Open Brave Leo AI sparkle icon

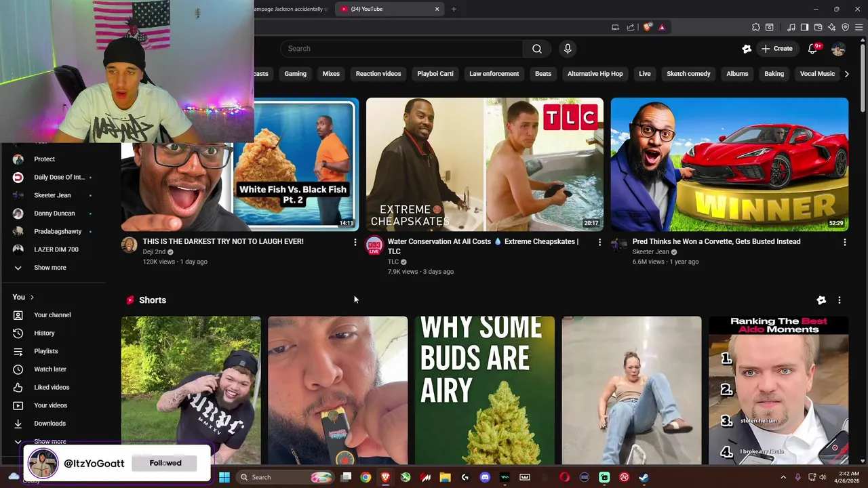pos(831,27)
